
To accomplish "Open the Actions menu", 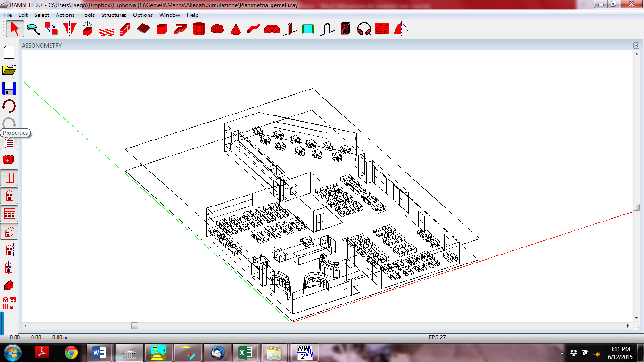I will 65,15.
